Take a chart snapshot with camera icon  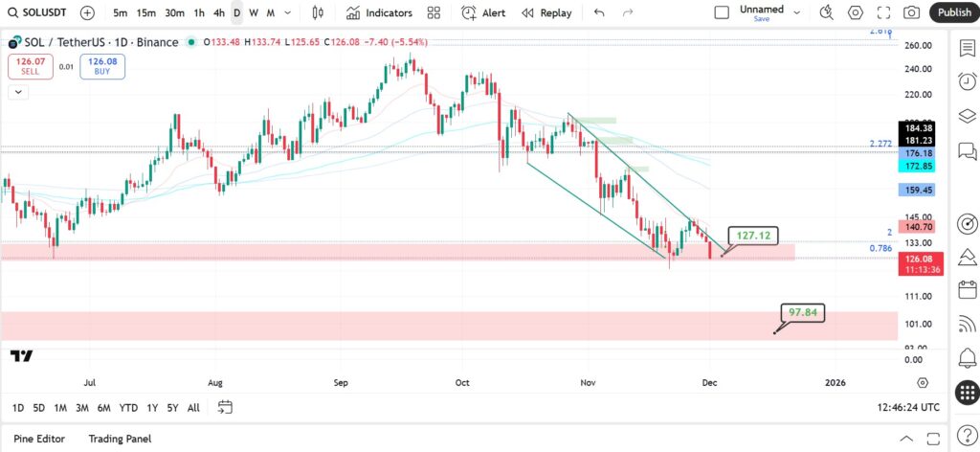click(912, 12)
